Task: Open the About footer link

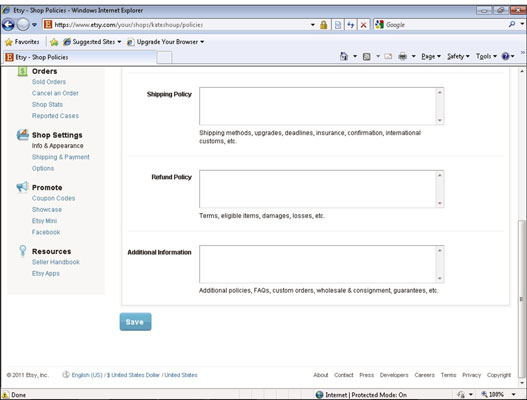Action: click(x=321, y=375)
